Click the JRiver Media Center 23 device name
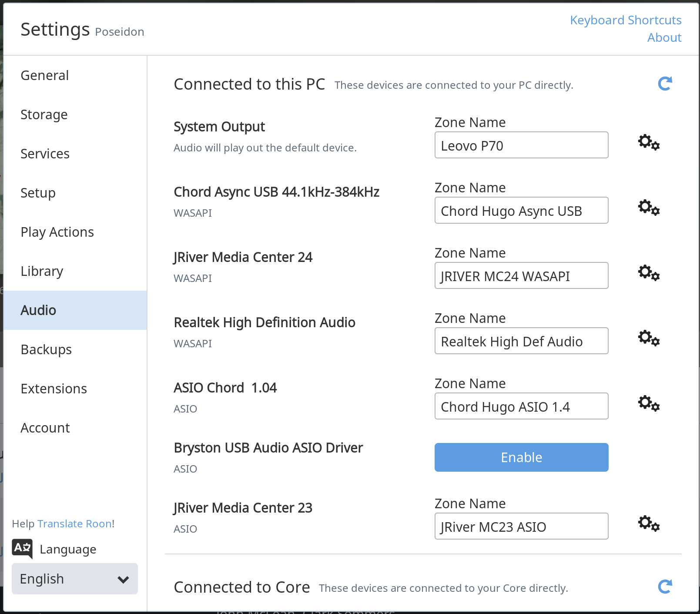Viewport: 700px width, 614px height. pyautogui.click(x=243, y=508)
